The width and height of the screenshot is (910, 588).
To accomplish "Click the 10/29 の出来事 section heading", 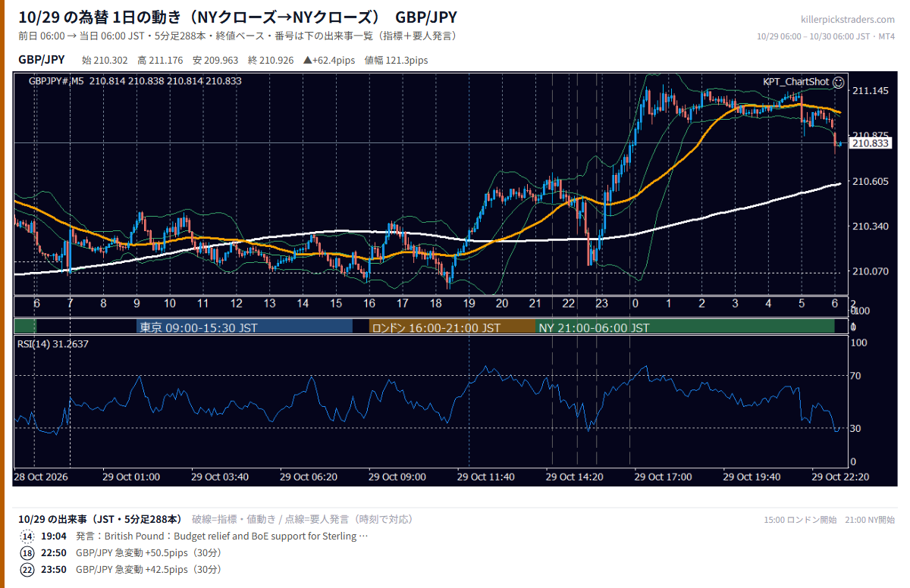I will [100, 519].
